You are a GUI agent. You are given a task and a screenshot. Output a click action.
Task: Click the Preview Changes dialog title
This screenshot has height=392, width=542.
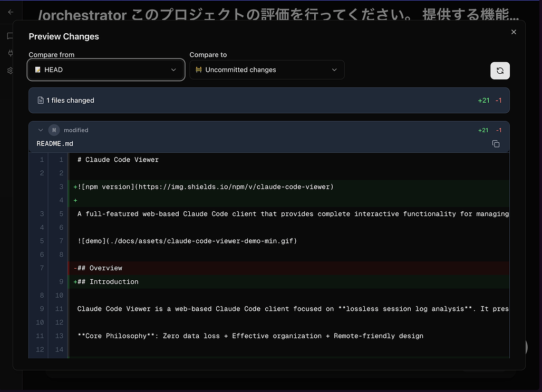(x=64, y=36)
